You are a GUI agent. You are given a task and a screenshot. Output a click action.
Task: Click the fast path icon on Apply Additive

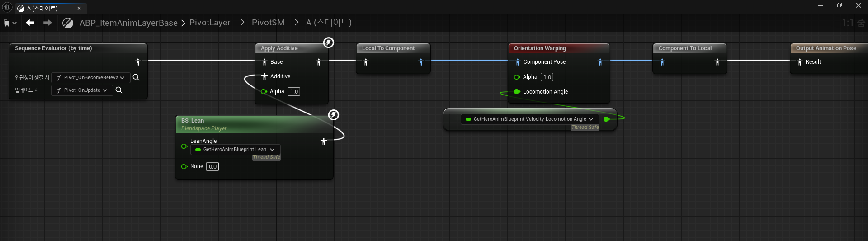(x=329, y=43)
